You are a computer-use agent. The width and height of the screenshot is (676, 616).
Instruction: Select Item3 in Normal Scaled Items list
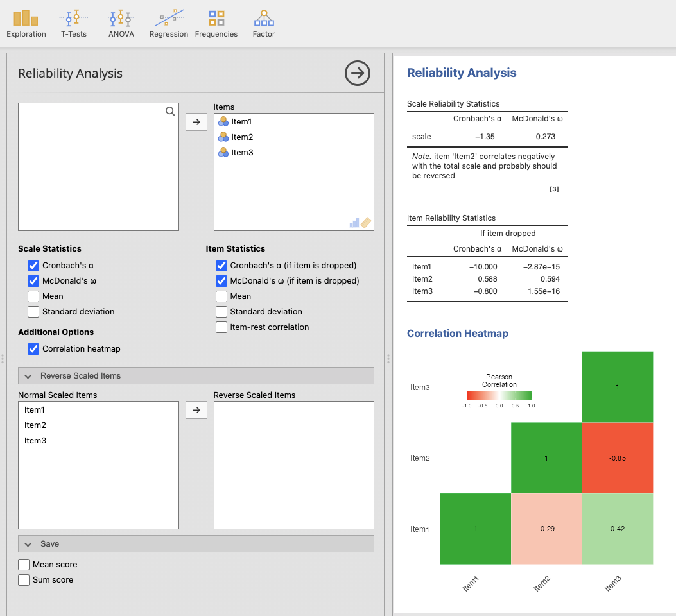click(35, 441)
